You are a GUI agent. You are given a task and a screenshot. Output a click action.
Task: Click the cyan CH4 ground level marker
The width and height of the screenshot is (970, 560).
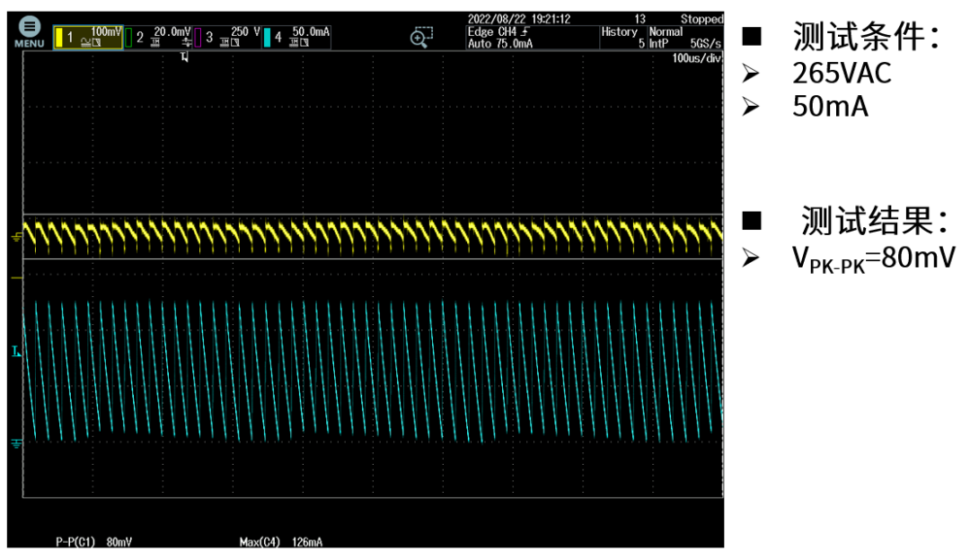click(x=17, y=442)
